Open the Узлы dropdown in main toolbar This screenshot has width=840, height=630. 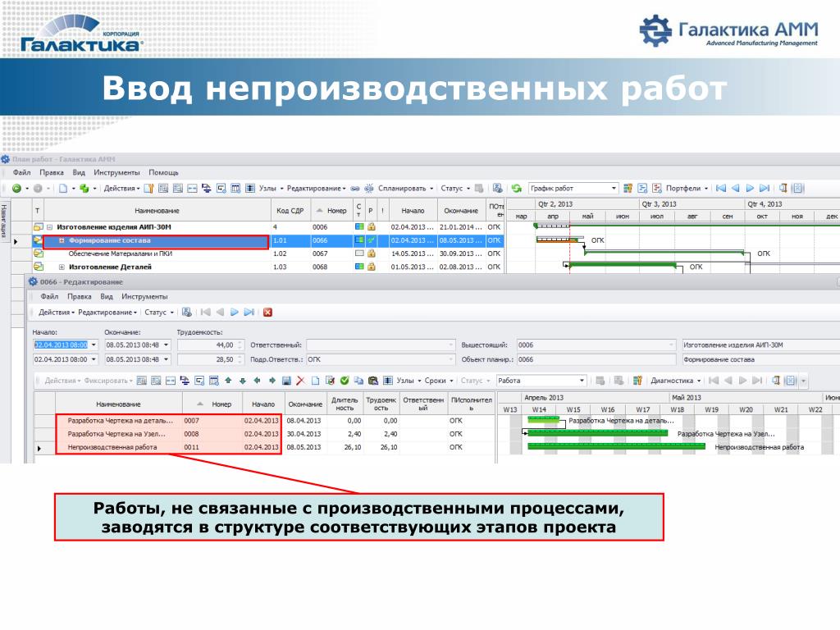(271, 189)
